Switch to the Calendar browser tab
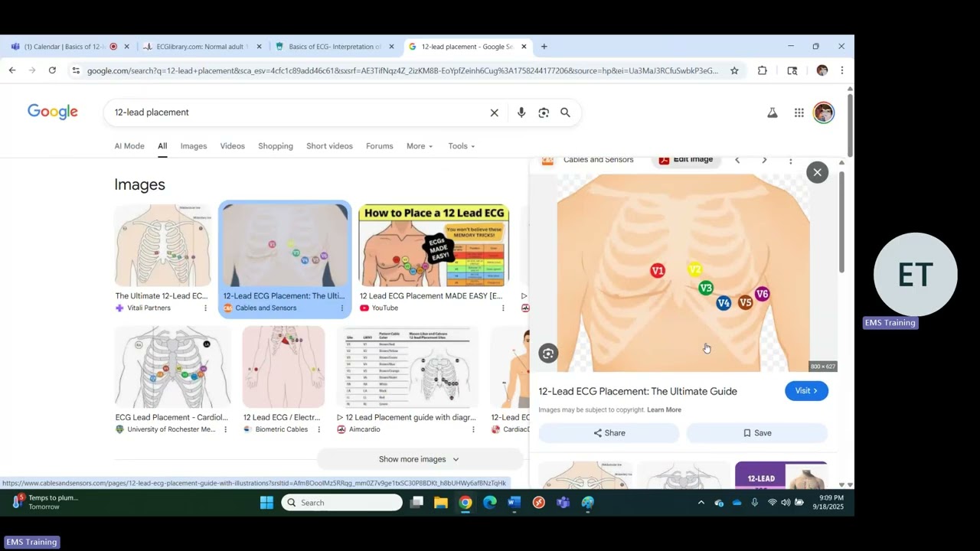Screen dimensions: 980x551 tap(69, 47)
